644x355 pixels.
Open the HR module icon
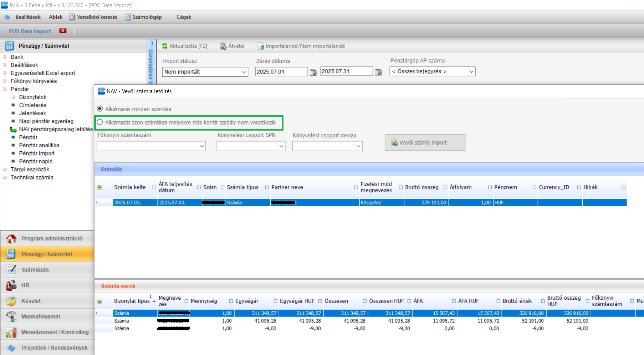pyautogui.click(x=11, y=285)
